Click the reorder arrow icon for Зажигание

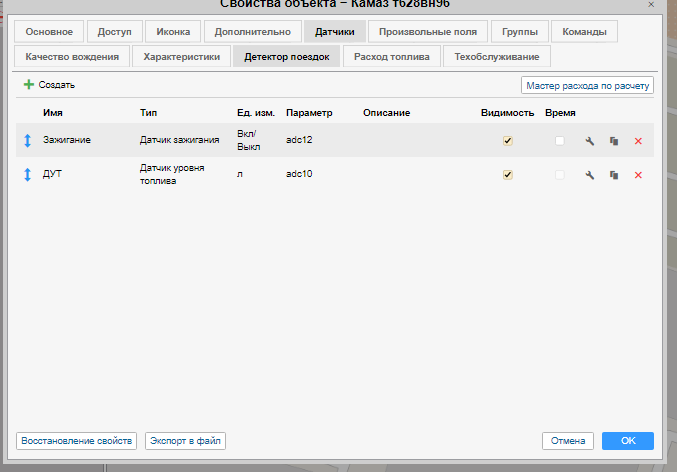28,141
